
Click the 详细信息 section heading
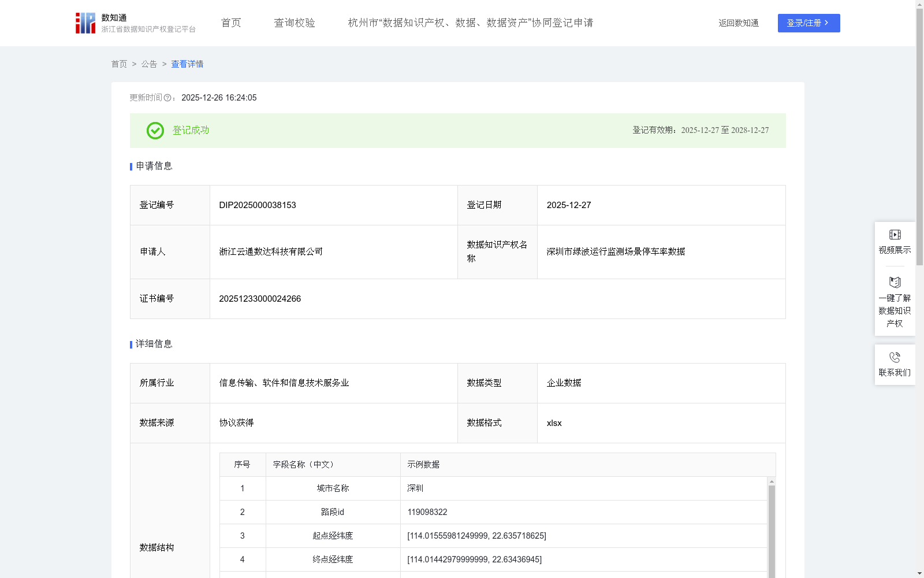(x=154, y=344)
